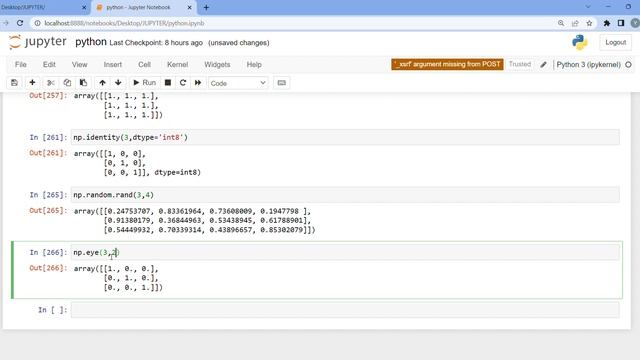The height and width of the screenshot is (360, 640).
Task: Click the zoom magnifier icon in address bar
Action: pos(561,23)
